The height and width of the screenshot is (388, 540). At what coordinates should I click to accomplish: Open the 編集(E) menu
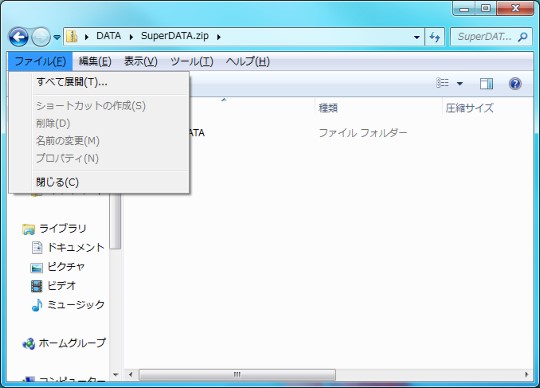pos(95,62)
